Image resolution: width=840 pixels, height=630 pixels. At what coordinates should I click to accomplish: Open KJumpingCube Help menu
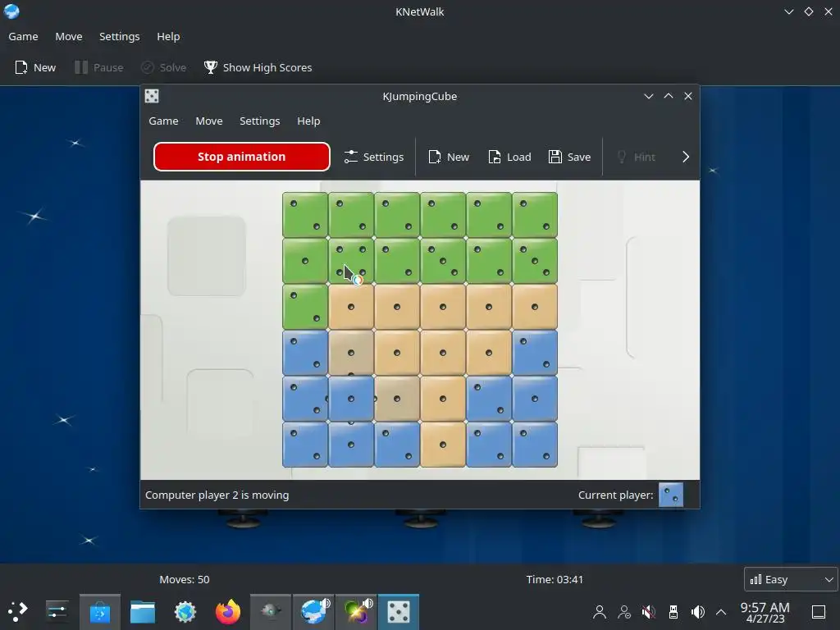point(308,121)
